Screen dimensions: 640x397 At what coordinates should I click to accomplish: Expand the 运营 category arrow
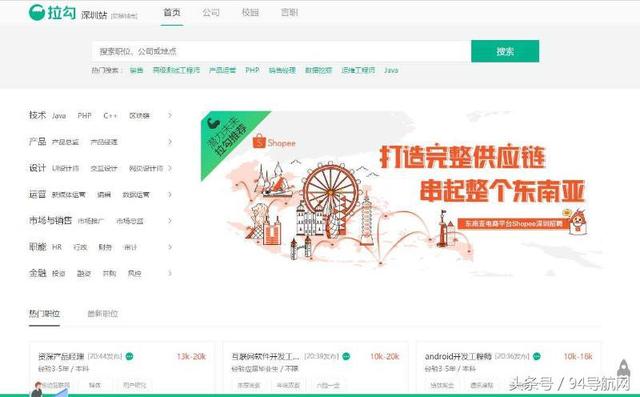point(170,195)
